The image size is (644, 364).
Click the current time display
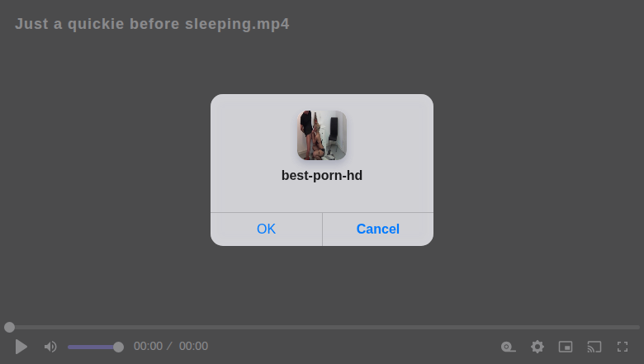[148, 346]
